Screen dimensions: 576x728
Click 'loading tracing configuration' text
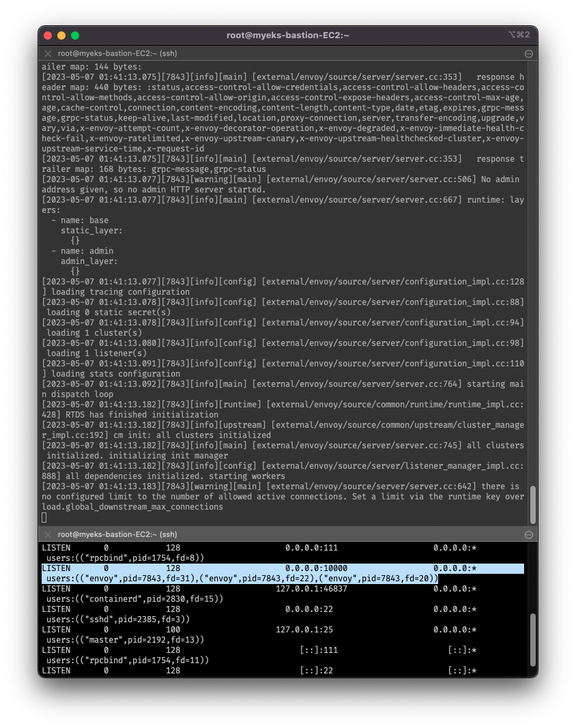[120, 292]
